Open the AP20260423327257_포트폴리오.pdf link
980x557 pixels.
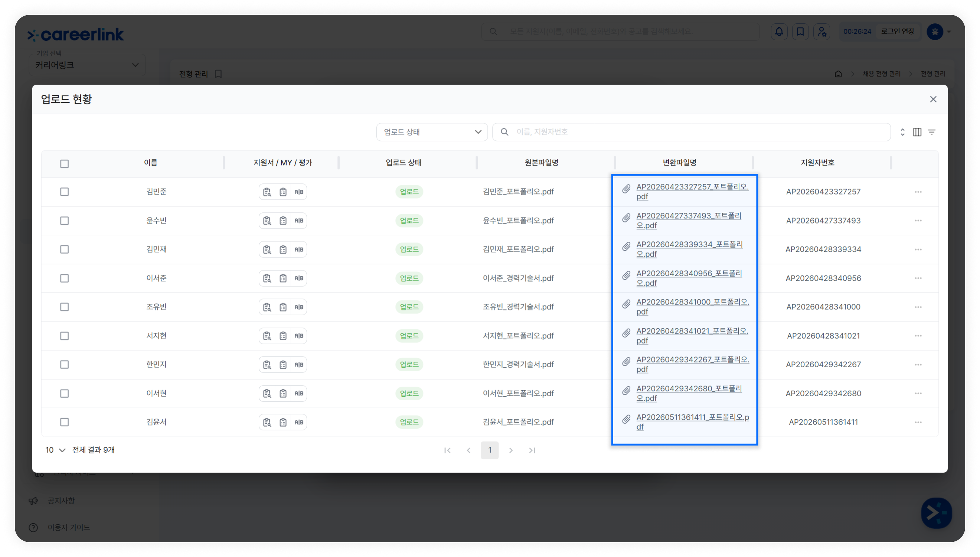692,192
